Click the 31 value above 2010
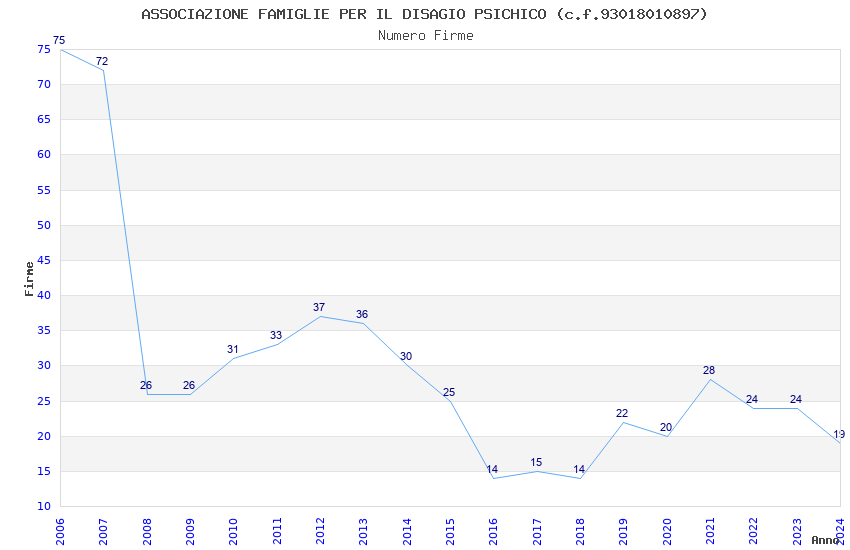The height and width of the screenshot is (550, 850). 233,350
